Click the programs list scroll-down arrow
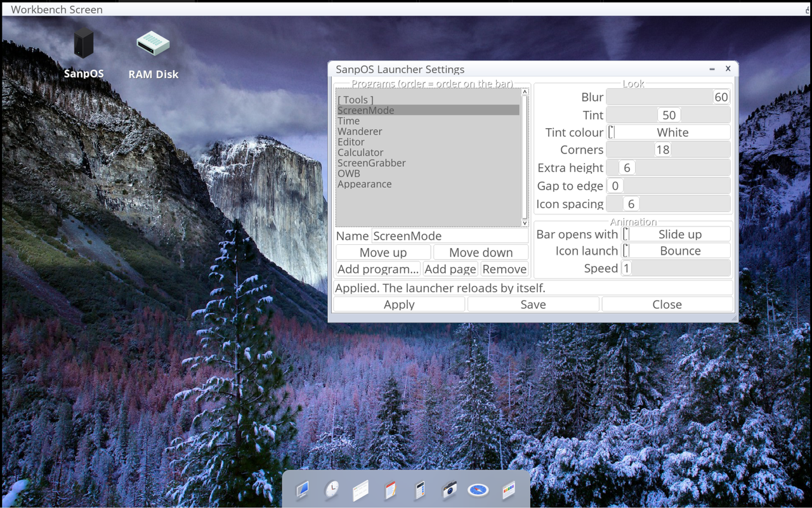Image resolution: width=812 pixels, height=508 pixels. (525, 223)
